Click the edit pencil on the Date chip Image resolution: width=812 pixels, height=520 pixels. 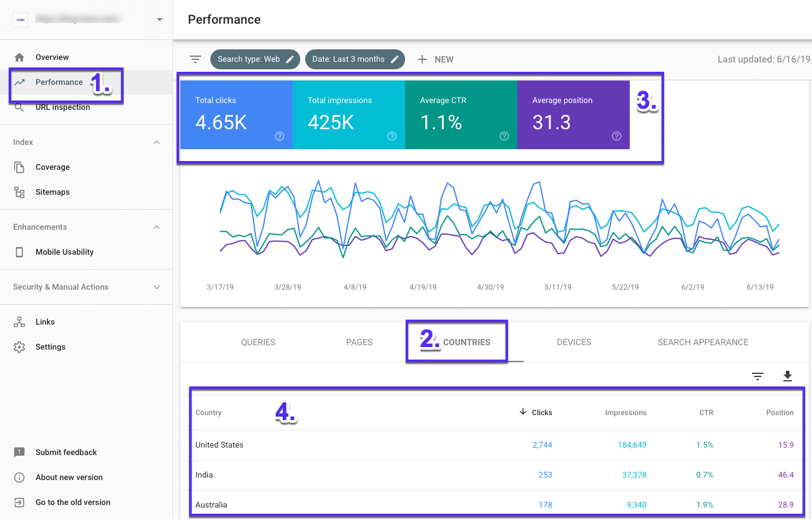pos(394,59)
